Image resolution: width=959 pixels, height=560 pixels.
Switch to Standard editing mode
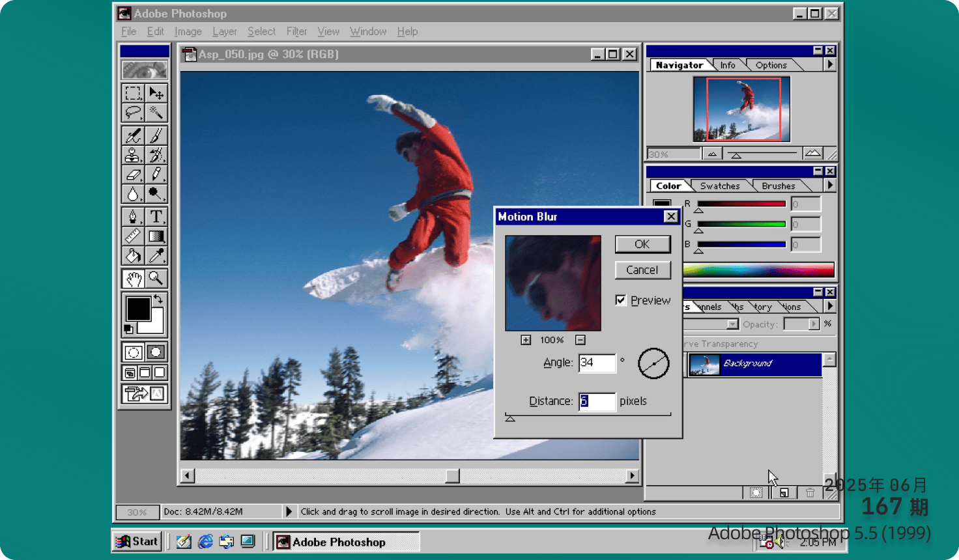pos(133,352)
